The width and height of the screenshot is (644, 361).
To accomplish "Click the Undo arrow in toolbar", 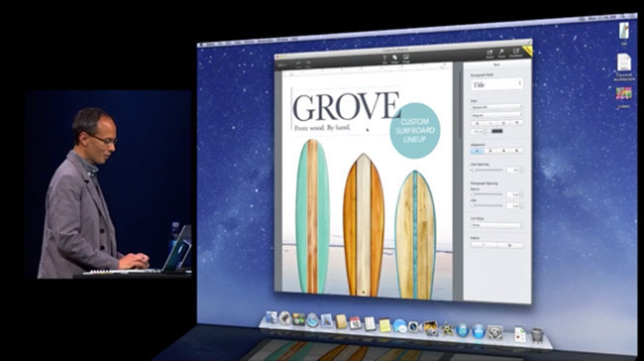I will (298, 63).
